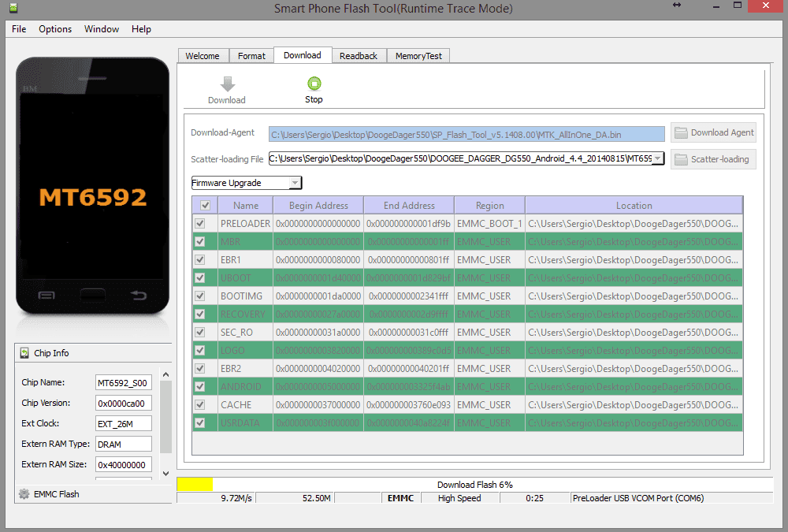Open the Window menu

[x=102, y=29]
